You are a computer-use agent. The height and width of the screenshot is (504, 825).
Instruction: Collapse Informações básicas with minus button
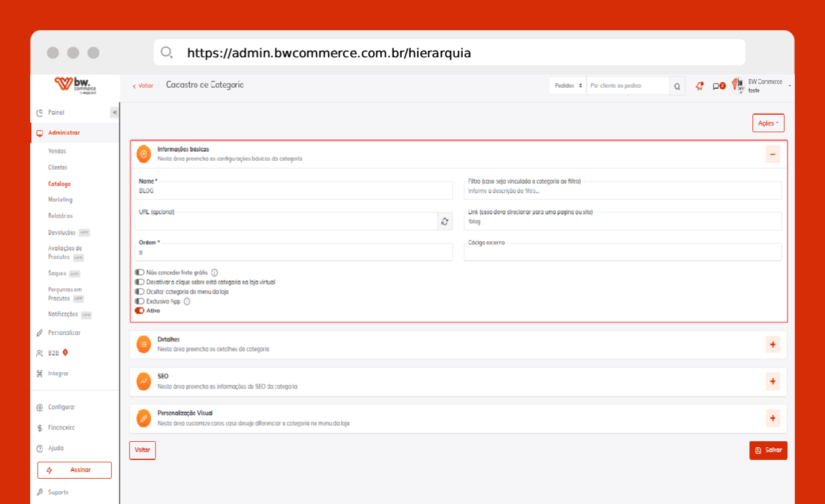[772, 154]
